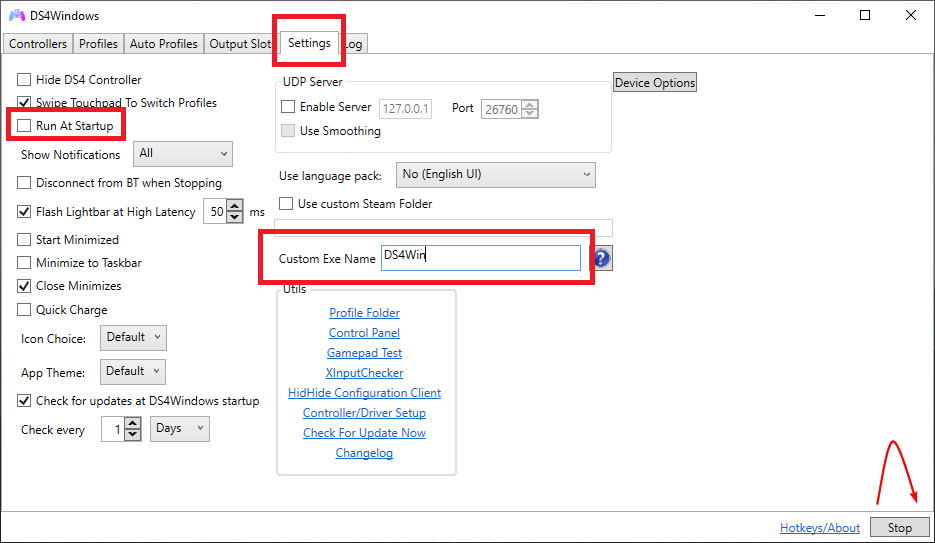Switch to the Log tab
This screenshot has height=543, width=935.
354,44
